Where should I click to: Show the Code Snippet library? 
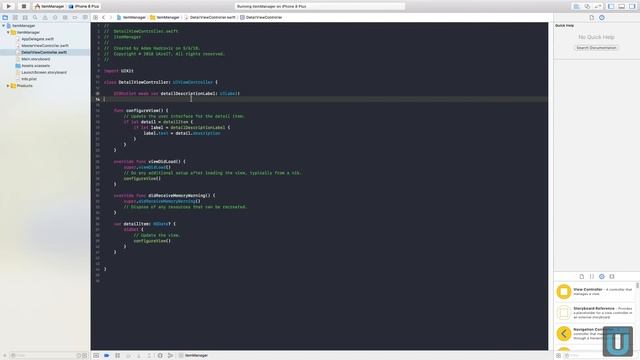pyautogui.click(x=591, y=276)
